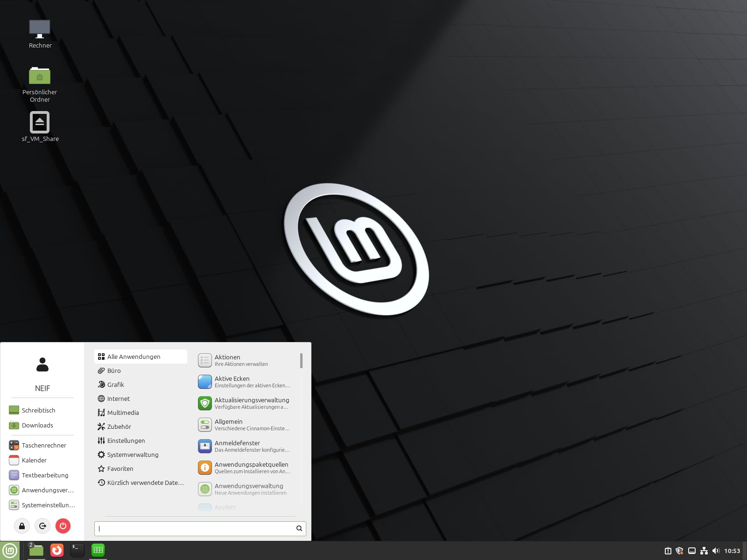Click the update shield icon in tray

680,551
